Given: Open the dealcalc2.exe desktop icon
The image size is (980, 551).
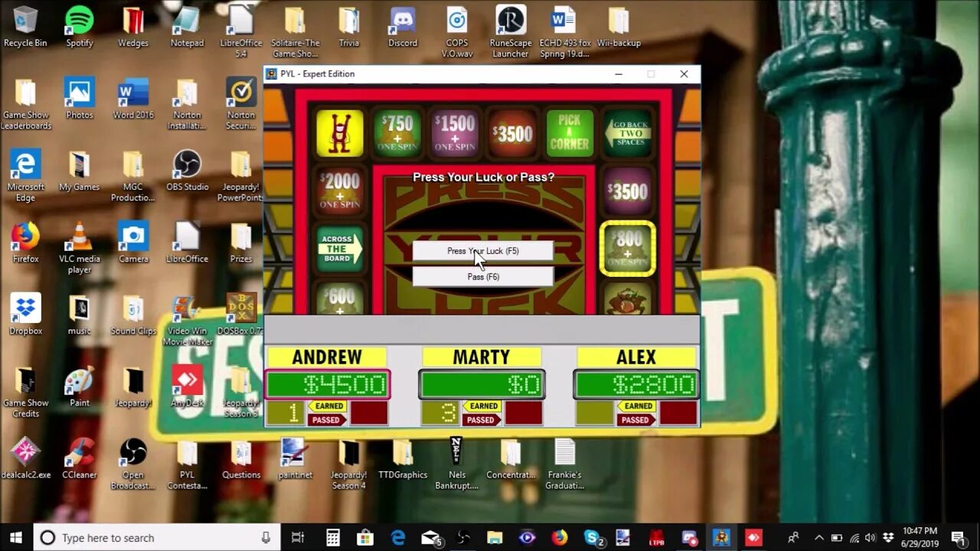Looking at the screenshot, I should [25, 458].
